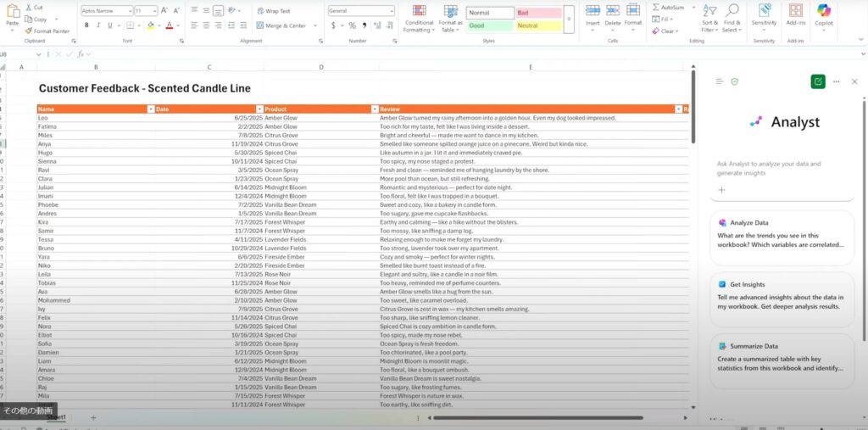
Task: Open the font name combo box
Action: (105, 11)
